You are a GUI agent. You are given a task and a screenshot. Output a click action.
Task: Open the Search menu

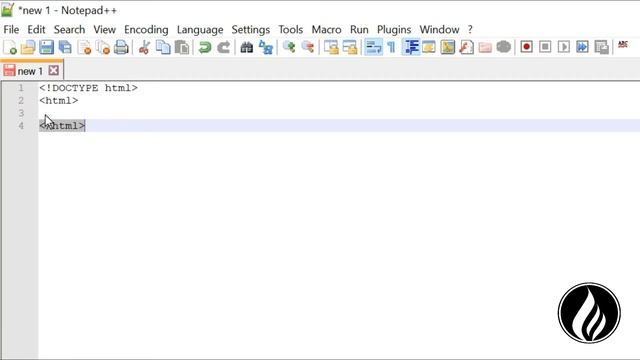pyautogui.click(x=69, y=30)
